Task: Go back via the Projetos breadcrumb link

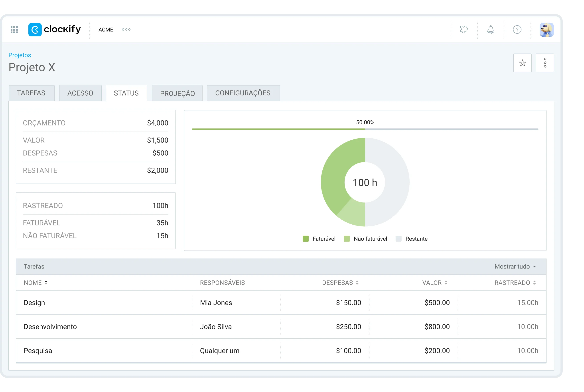Action: tap(20, 55)
